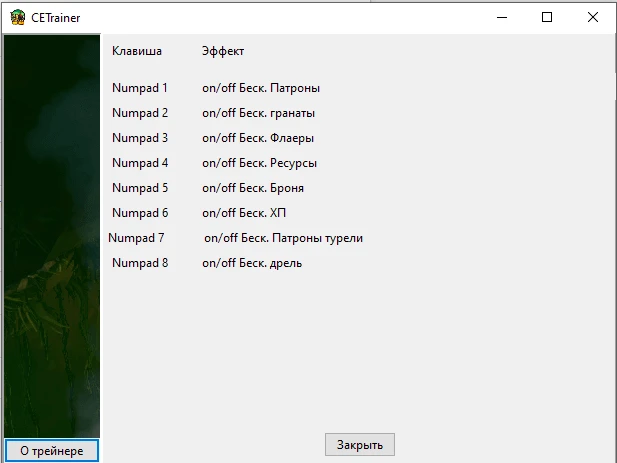The height and width of the screenshot is (463, 617).
Task: Click the 'on/off Беск. Ресурсы' effect text
Action: click(x=259, y=163)
